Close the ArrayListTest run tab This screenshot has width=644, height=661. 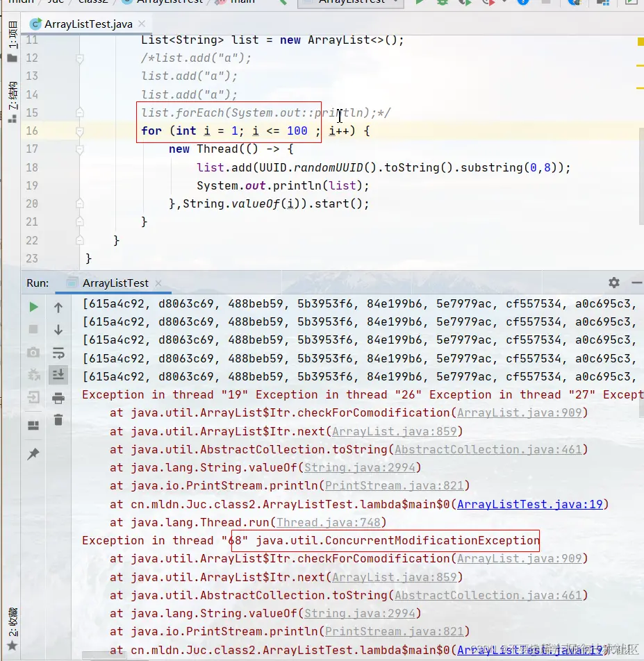point(158,283)
